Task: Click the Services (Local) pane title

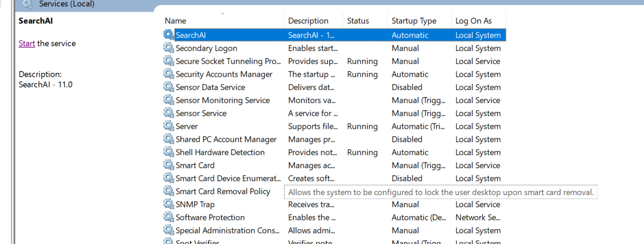Action: point(66,4)
